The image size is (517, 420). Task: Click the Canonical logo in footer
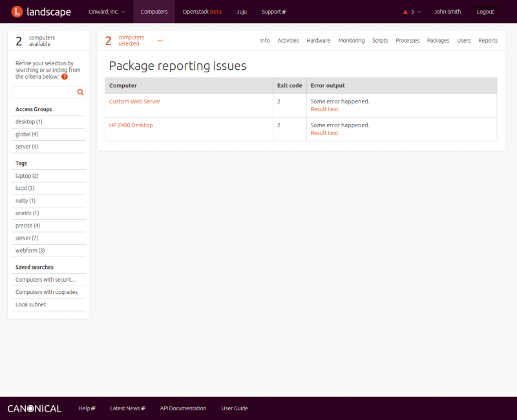(34, 408)
